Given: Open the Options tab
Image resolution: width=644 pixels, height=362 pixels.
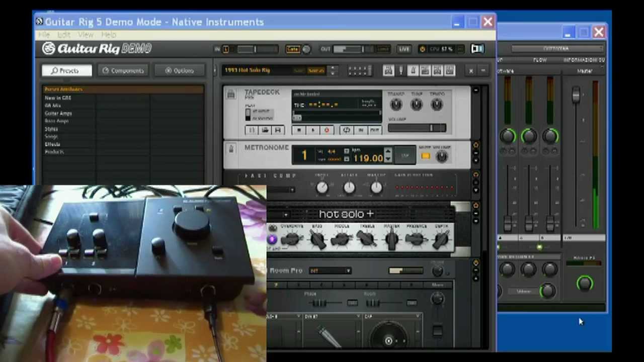Looking at the screenshot, I should tap(180, 70).
